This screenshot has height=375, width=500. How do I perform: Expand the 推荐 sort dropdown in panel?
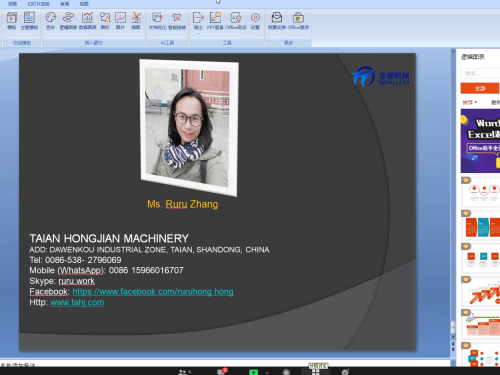point(470,102)
